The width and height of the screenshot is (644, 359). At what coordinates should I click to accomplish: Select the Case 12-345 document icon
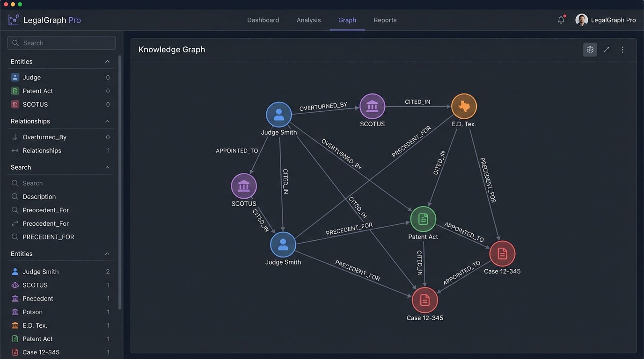[x=15, y=352]
